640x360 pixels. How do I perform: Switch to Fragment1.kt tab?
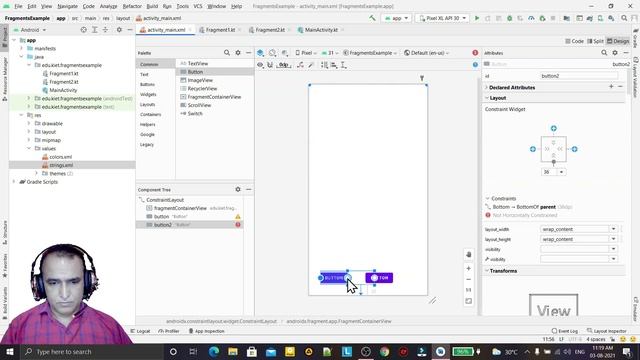pyautogui.click(x=220, y=30)
